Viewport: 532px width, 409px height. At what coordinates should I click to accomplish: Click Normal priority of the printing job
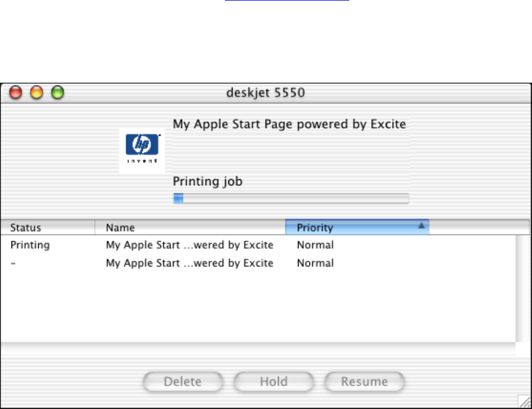click(315, 245)
